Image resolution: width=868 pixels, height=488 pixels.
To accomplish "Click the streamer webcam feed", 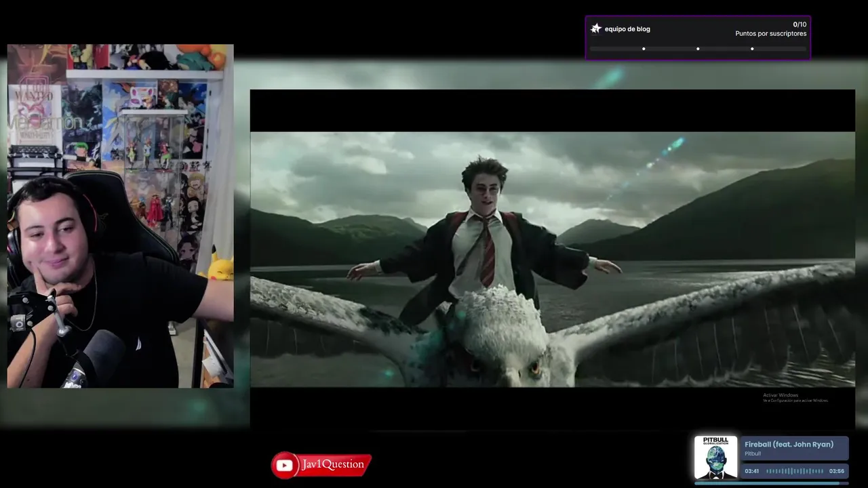I will (120, 216).
